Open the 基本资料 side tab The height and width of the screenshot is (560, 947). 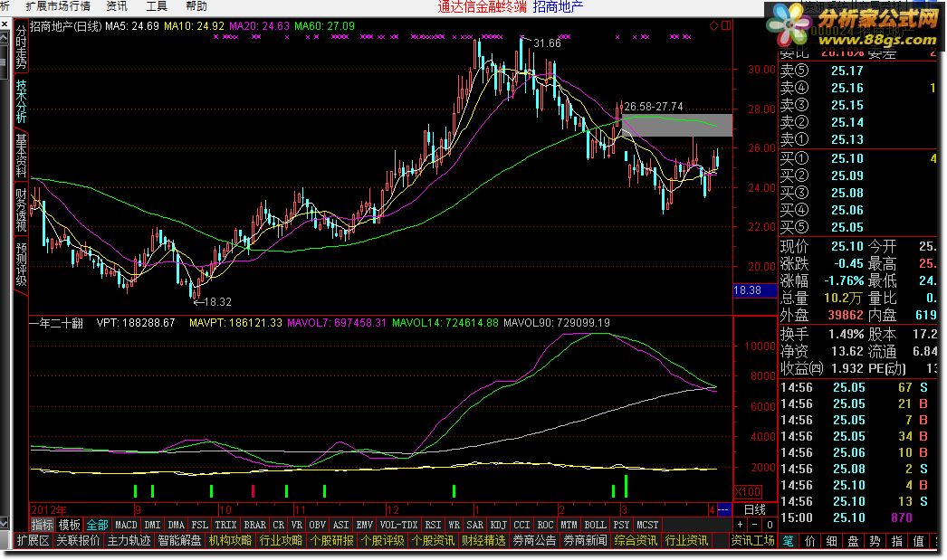21,156
